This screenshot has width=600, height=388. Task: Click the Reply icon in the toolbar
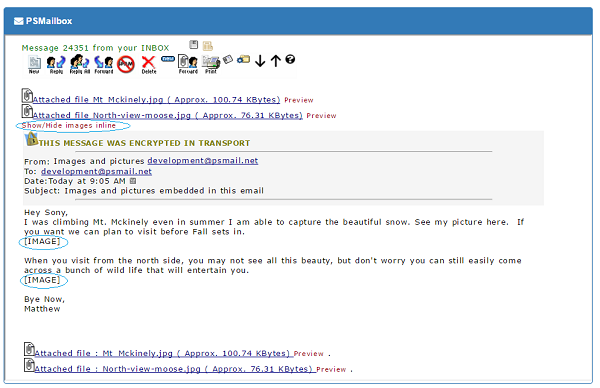pos(56,64)
